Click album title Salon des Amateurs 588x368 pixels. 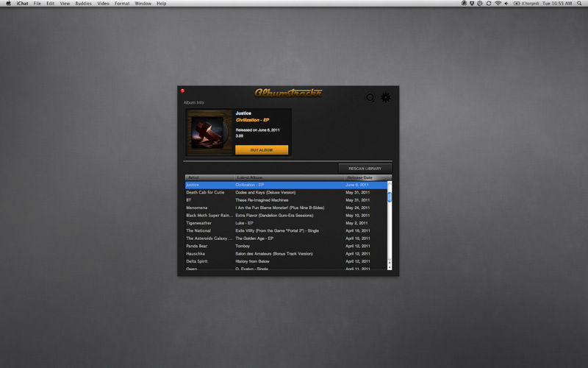click(x=274, y=254)
